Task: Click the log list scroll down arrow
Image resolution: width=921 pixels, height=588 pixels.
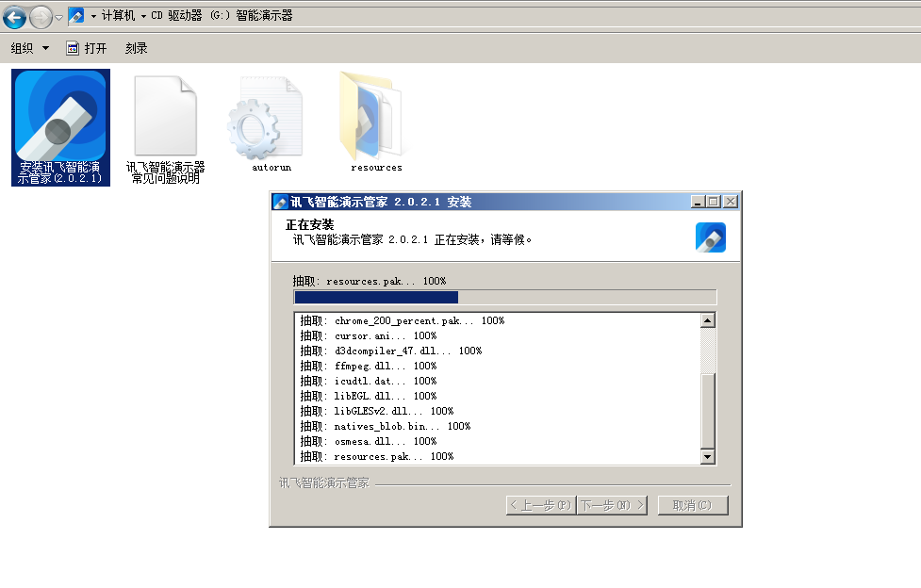Action: 708,456
